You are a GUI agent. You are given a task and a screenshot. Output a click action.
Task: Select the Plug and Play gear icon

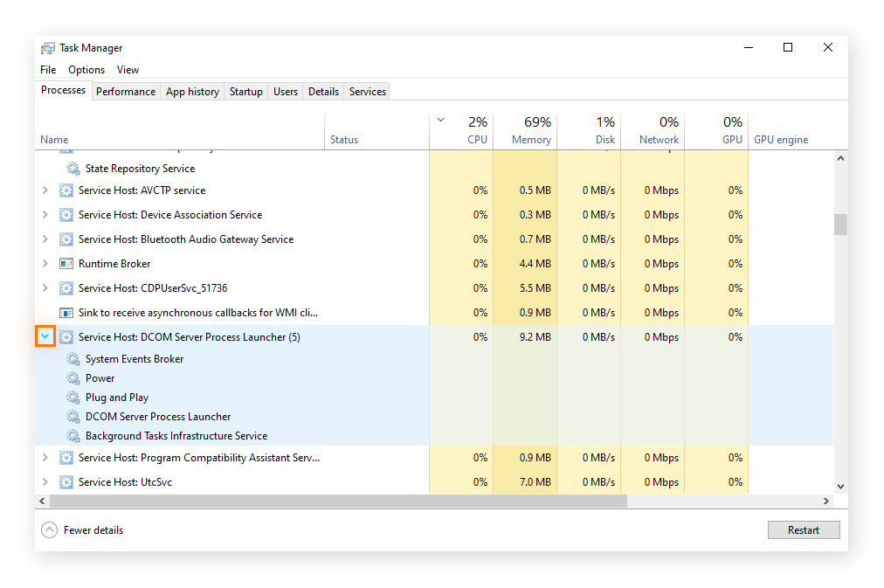point(73,398)
